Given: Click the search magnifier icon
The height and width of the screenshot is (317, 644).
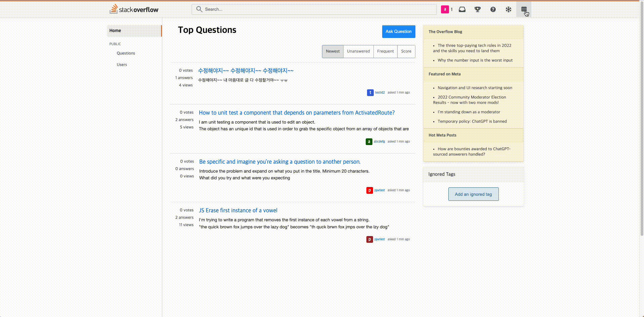Looking at the screenshot, I should tap(199, 9).
